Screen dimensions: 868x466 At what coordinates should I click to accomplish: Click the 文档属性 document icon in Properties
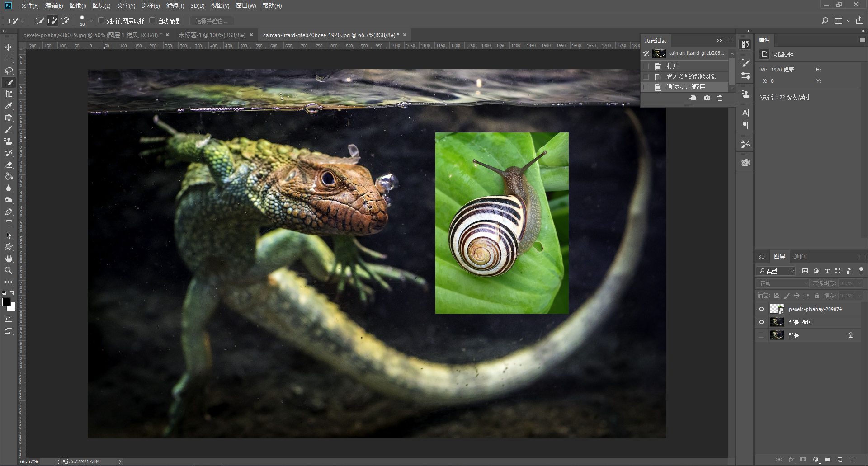764,54
